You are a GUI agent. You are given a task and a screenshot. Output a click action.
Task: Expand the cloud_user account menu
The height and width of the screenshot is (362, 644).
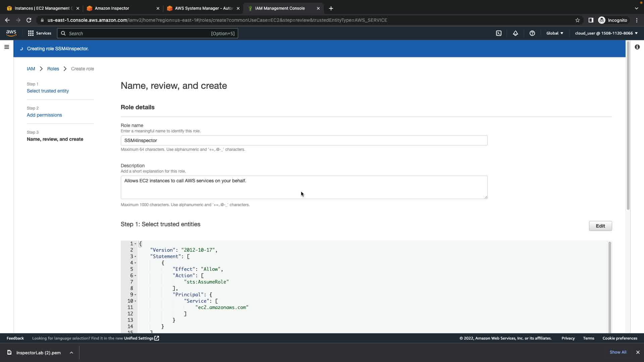(606, 33)
